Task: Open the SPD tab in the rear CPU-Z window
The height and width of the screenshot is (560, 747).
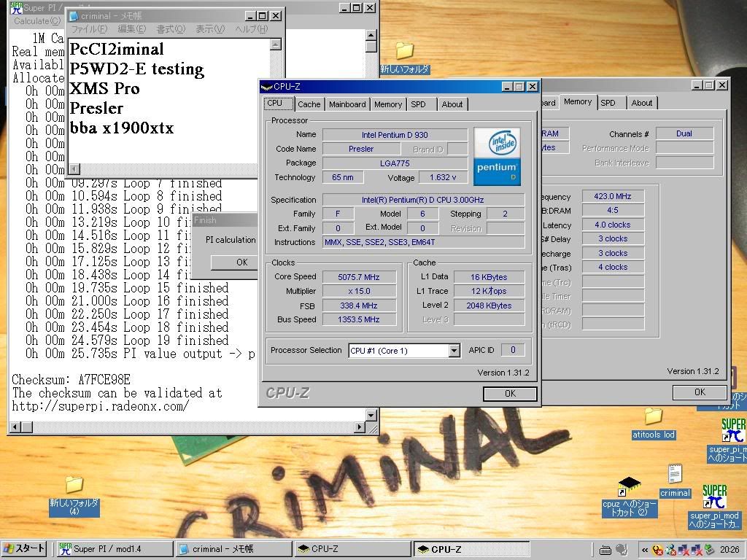Action: (x=608, y=103)
